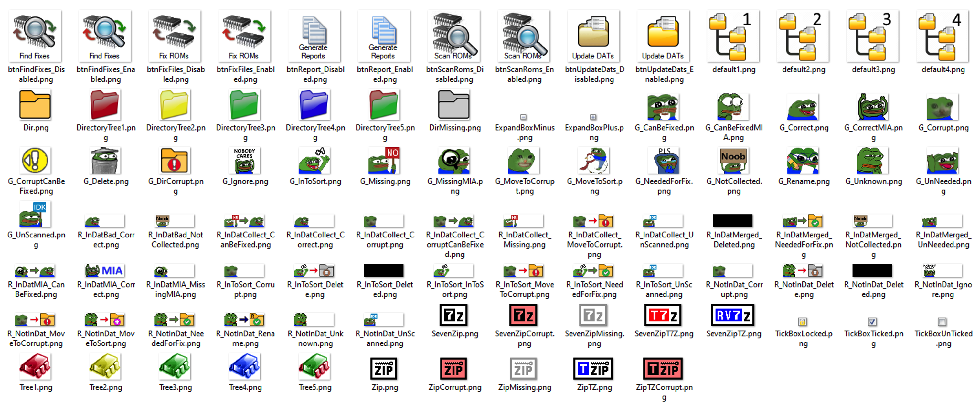Click the btnScanRoms_Enabled.png magnifier icon
The width and height of the screenshot is (980, 411).
(x=524, y=36)
